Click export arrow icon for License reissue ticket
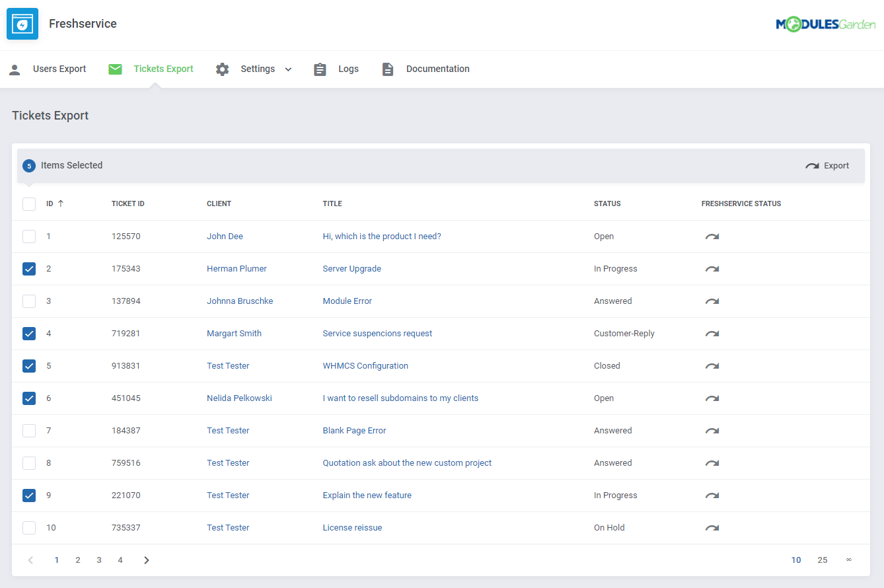 [x=712, y=528]
